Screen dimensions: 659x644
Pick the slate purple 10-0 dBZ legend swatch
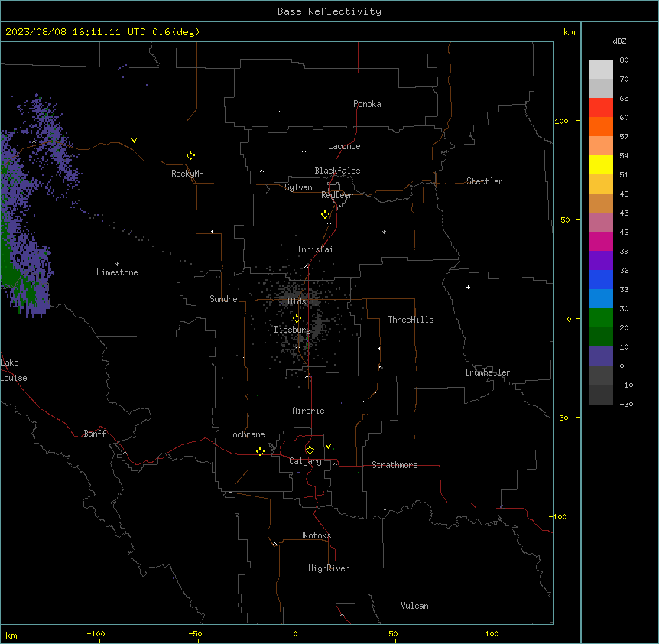(601, 356)
